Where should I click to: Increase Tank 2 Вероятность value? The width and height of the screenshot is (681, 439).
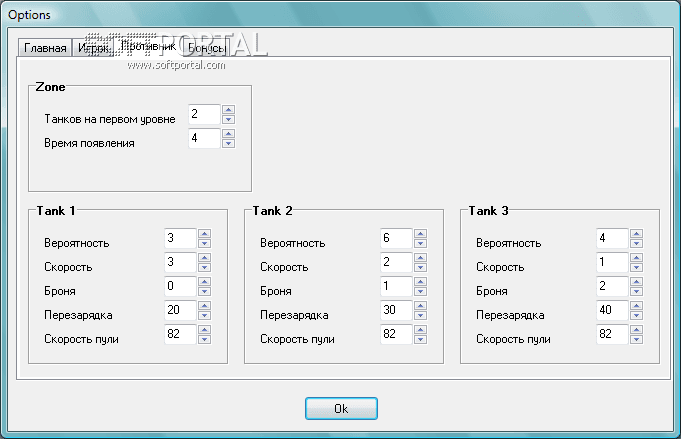tap(420, 234)
